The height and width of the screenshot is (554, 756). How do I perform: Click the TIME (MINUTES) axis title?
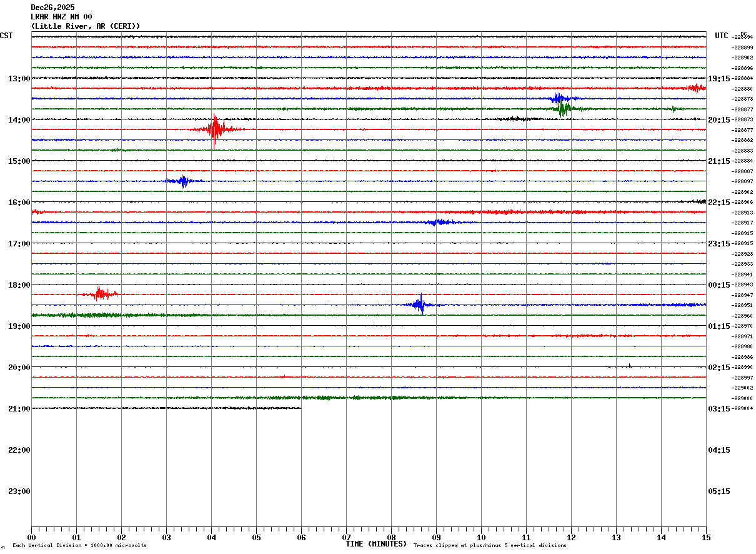click(x=376, y=544)
